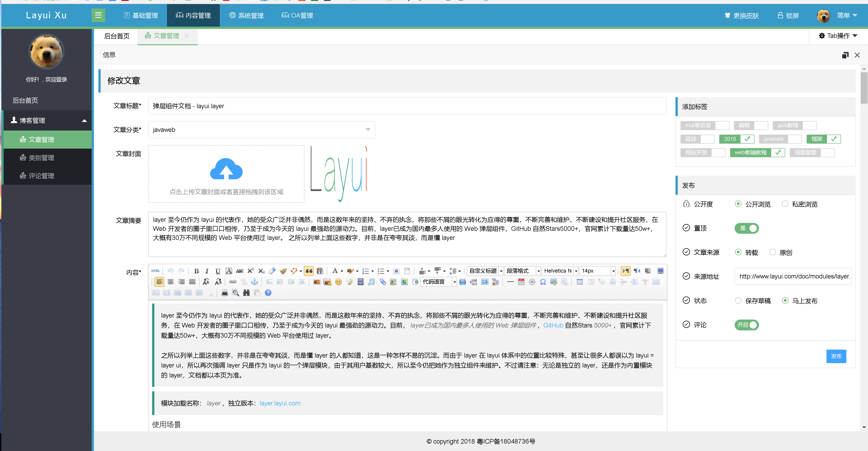This screenshot has width=868, height=451.
Task: Insert a table in the editor
Action: pos(580,282)
